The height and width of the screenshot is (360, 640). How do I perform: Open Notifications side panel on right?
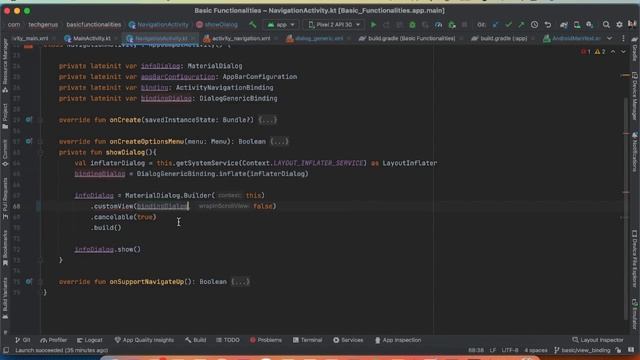coord(635,152)
